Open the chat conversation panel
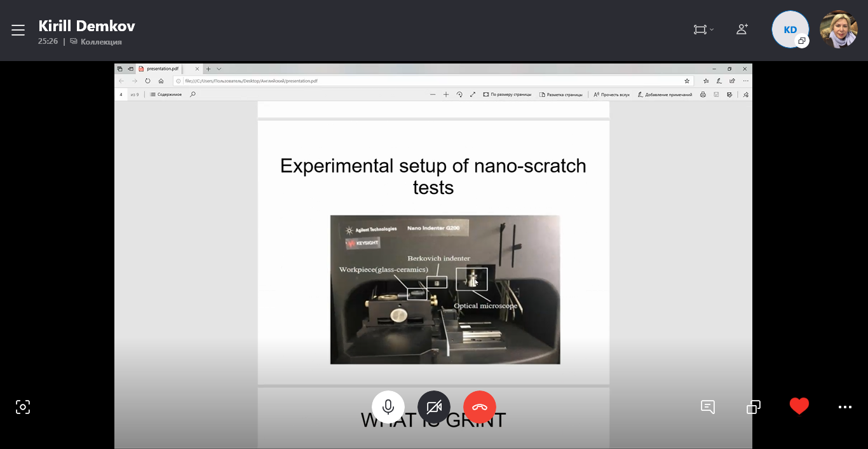Screen dimensions: 868x449 [708, 407]
